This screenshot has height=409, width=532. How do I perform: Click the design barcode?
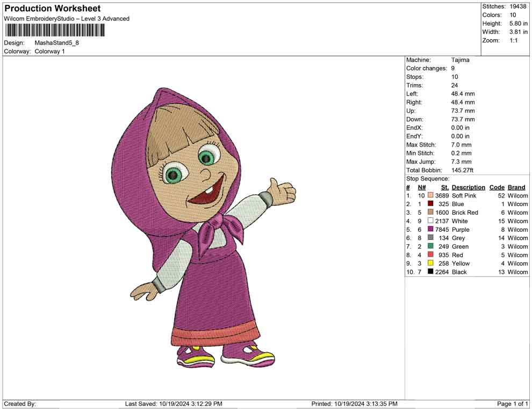(x=54, y=31)
